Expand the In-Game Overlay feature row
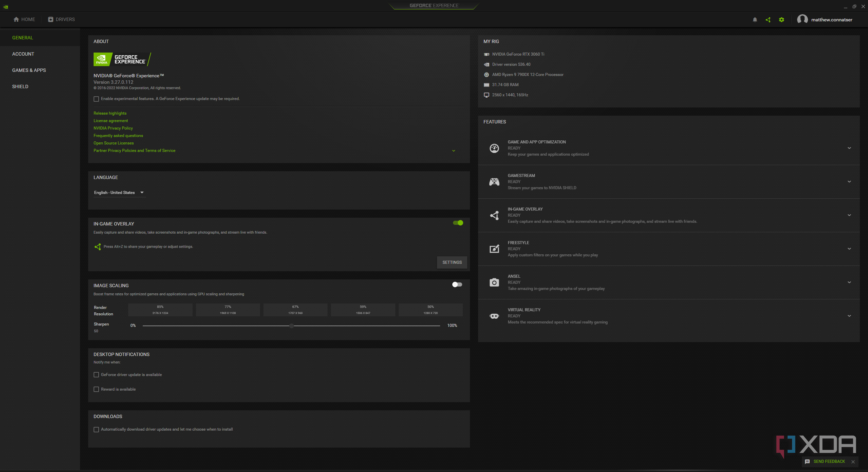This screenshot has height=472, width=868. tap(849, 215)
